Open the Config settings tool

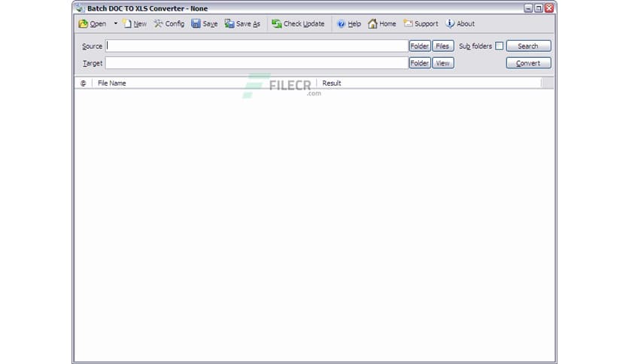tap(169, 24)
